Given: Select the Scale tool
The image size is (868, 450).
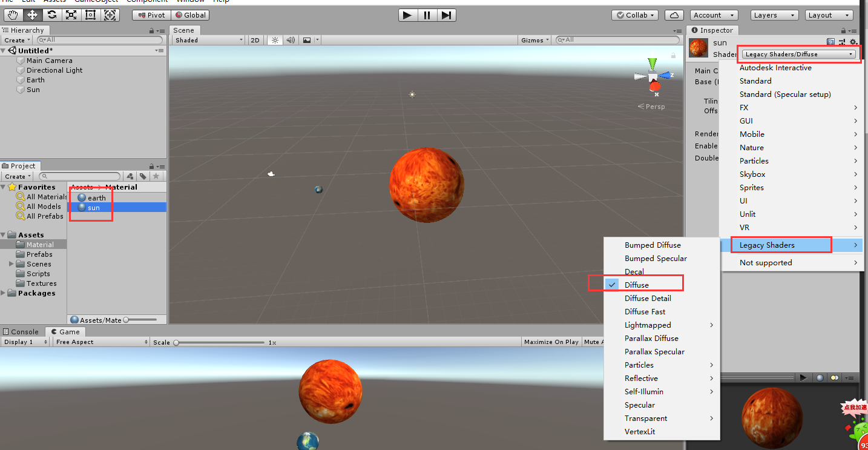Looking at the screenshot, I should coord(71,15).
